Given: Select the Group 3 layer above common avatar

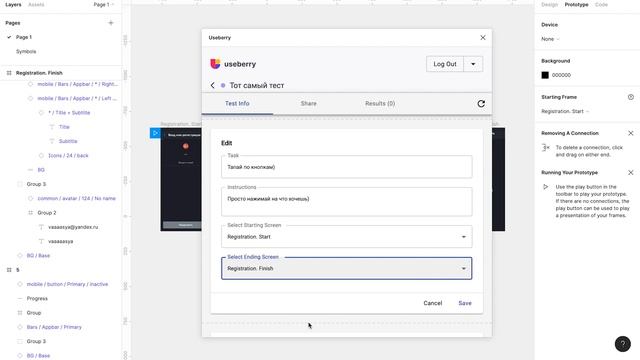Looking at the screenshot, I should tap(36, 184).
